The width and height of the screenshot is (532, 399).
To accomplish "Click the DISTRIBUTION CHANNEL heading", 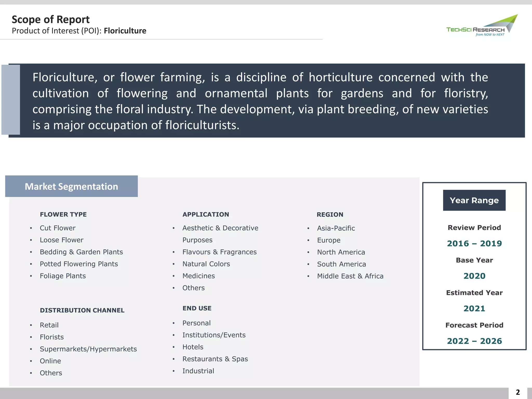I will pyautogui.click(x=82, y=310).
